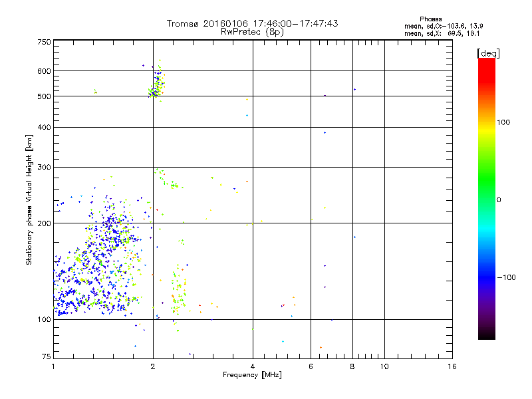Click the y-axis tick label '300'
This screenshot has height=399, width=532.
point(44,168)
